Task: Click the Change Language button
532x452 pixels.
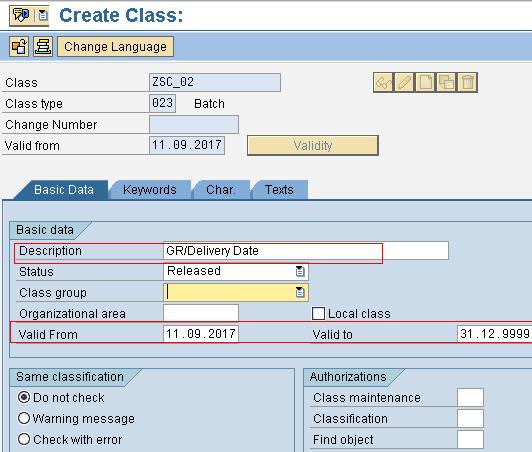Action: click(115, 46)
